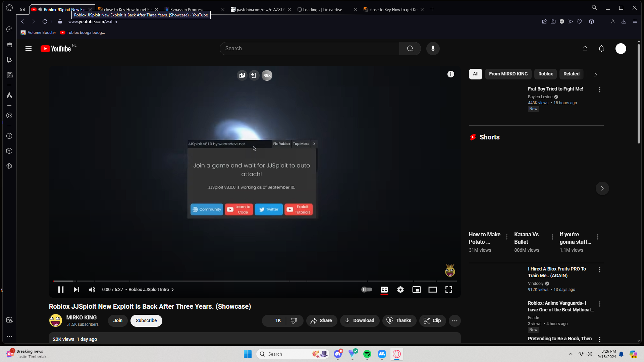Open options for Blox Fruits PRO video
The height and width of the screenshot is (362, 644).
(600, 269)
